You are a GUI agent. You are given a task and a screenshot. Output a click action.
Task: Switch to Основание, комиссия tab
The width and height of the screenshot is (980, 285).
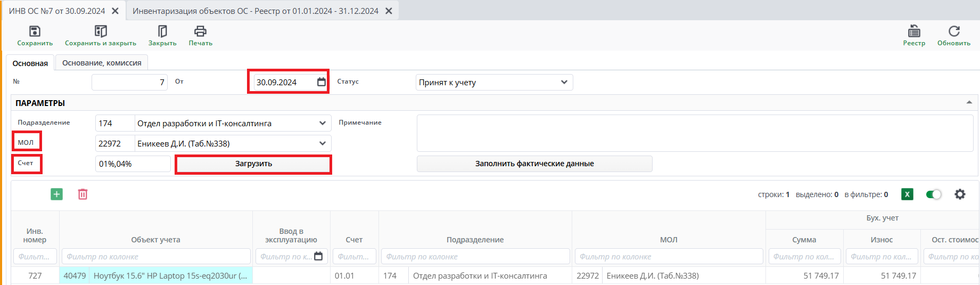102,63
